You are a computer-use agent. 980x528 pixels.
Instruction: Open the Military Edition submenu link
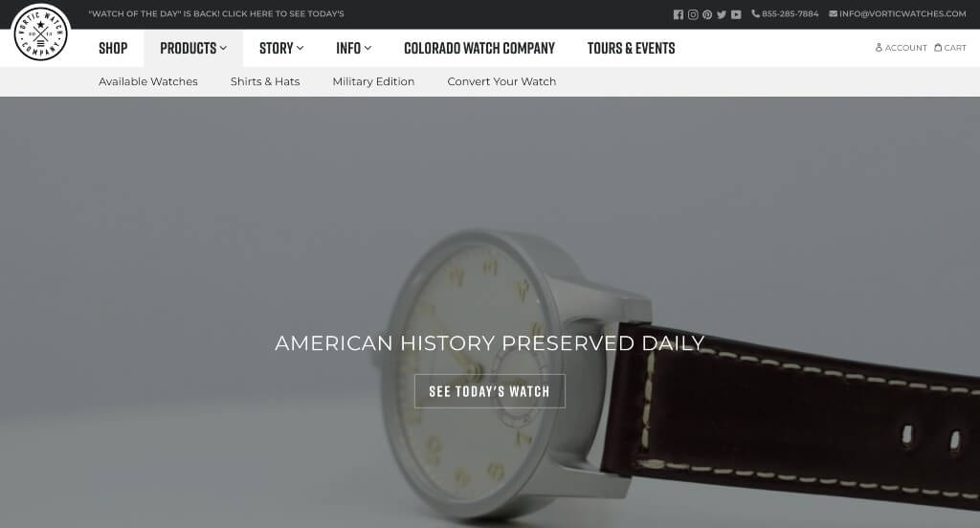pos(373,82)
